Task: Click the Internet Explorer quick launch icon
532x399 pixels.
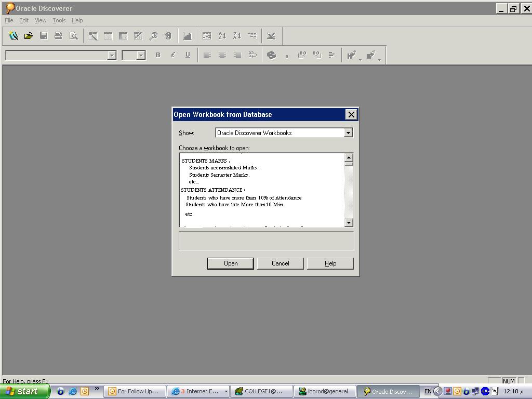Action: pos(72,391)
